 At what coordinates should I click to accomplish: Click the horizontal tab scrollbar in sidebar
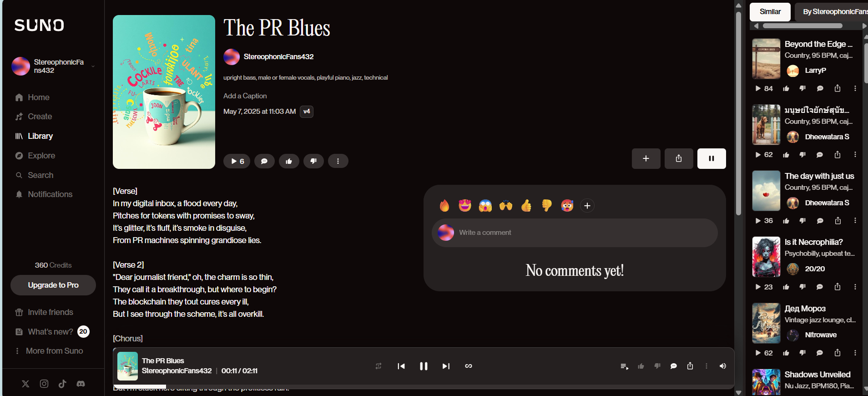point(802,26)
